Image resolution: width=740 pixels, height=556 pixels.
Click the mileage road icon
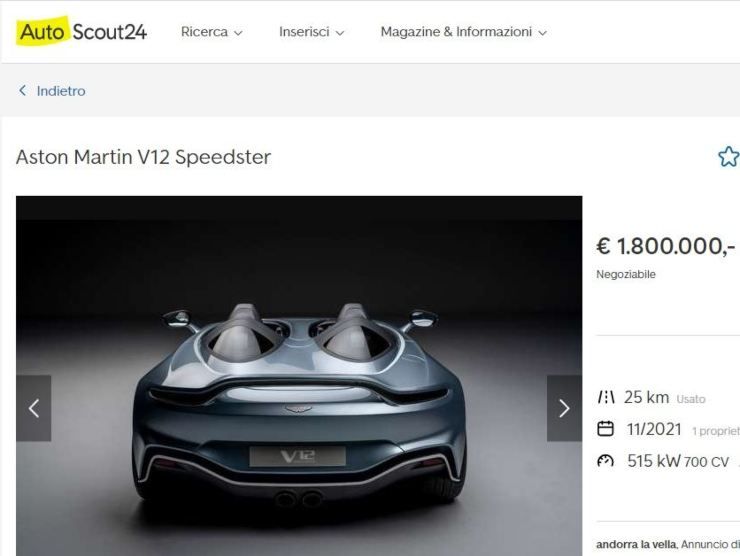605,397
